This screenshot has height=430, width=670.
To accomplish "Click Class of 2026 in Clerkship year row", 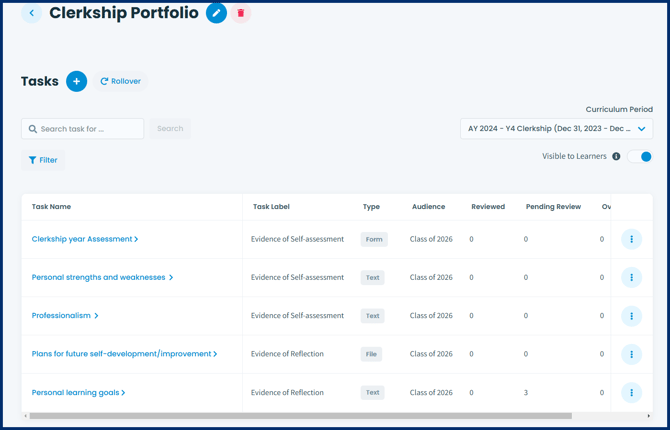I will tap(431, 239).
